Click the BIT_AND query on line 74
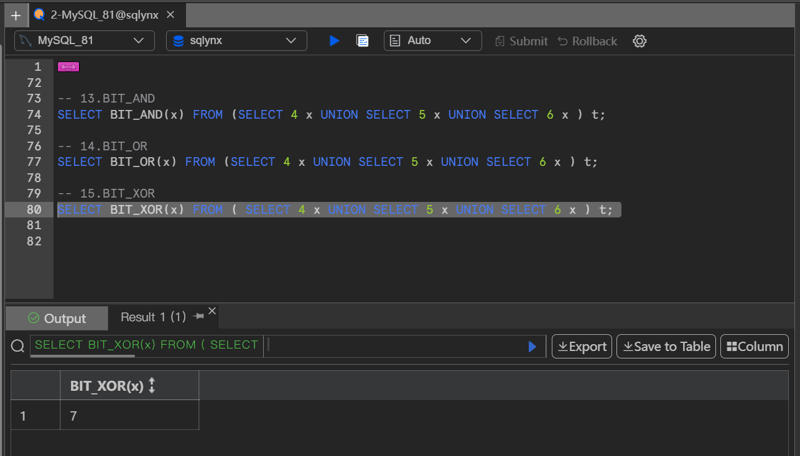The height and width of the screenshot is (456, 800). pos(331,114)
